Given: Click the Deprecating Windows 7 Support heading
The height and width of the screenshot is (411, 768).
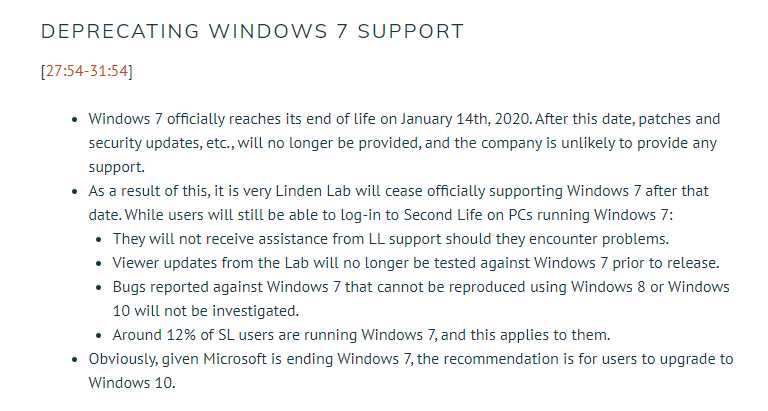Looking at the screenshot, I should click(x=252, y=31).
